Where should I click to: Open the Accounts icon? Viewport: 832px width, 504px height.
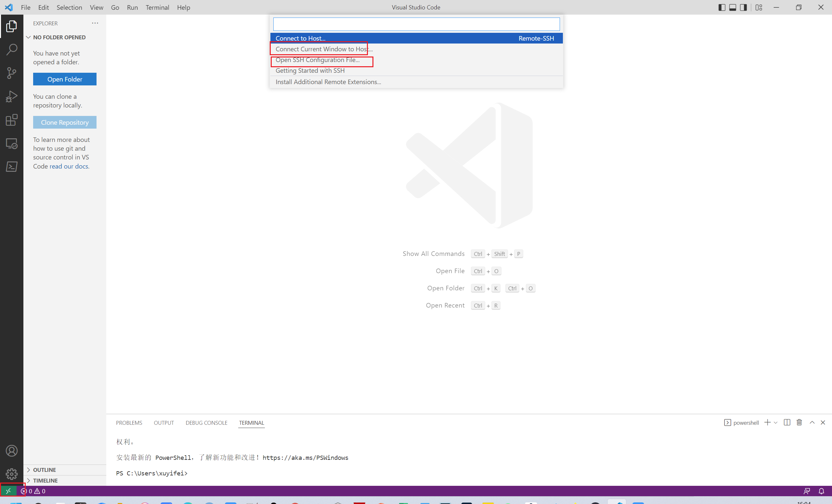click(11, 451)
